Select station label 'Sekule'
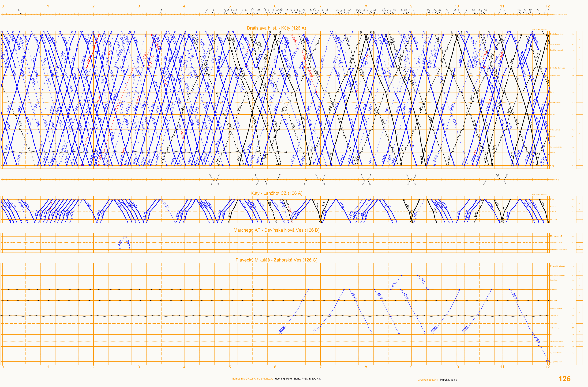The width and height of the screenshot is (588, 387). (x=553, y=152)
